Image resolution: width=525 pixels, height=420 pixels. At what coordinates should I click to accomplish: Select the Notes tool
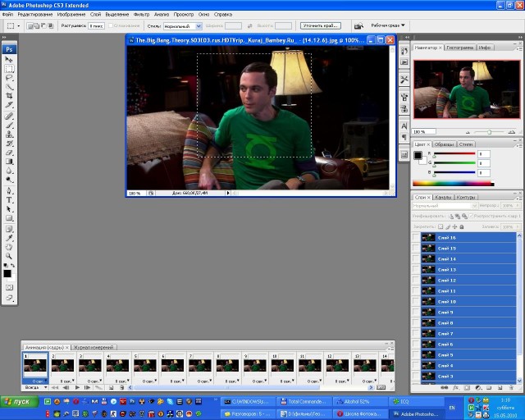coord(9,230)
